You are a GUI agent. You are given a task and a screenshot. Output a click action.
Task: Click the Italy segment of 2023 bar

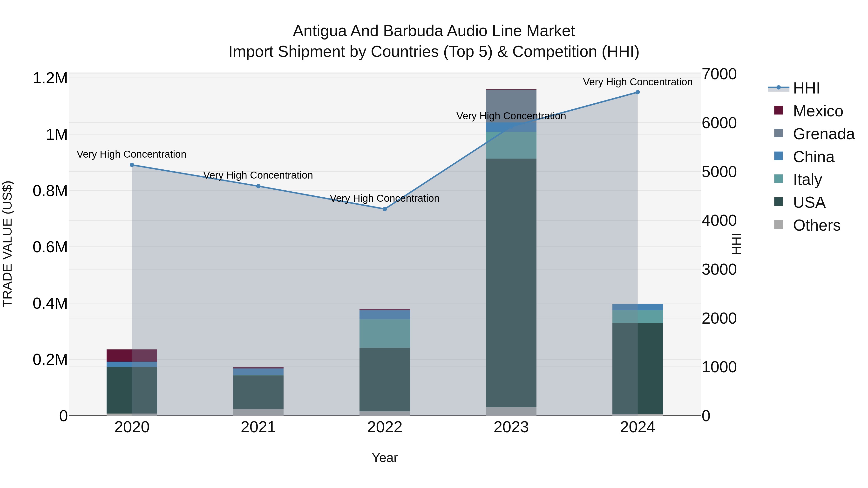511,145
